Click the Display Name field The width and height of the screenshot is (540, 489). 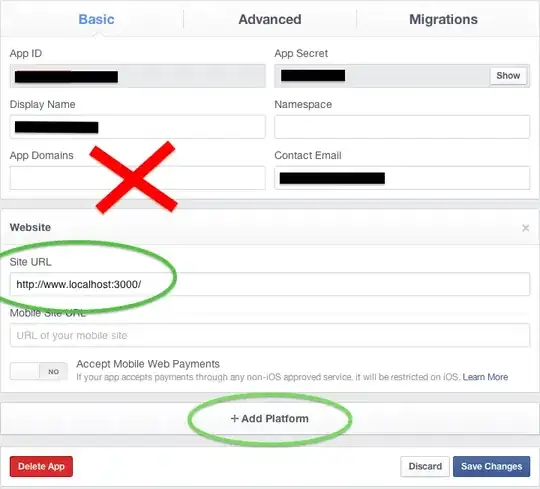[x=137, y=127]
